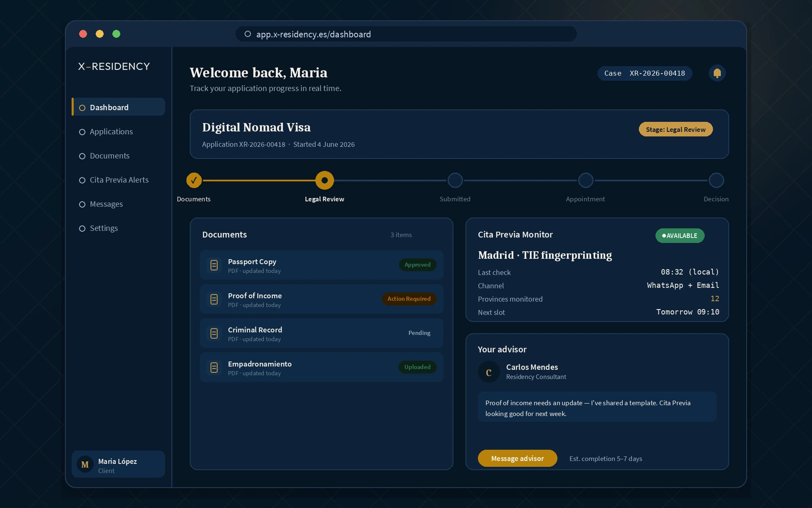Click the Uploaded badge on Empadronamiento

[x=418, y=367]
